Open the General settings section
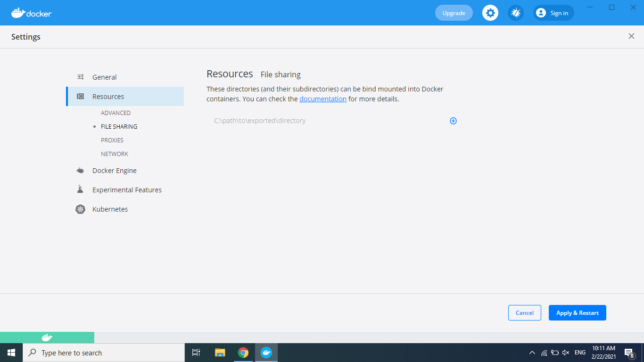644x362 pixels. point(125,77)
